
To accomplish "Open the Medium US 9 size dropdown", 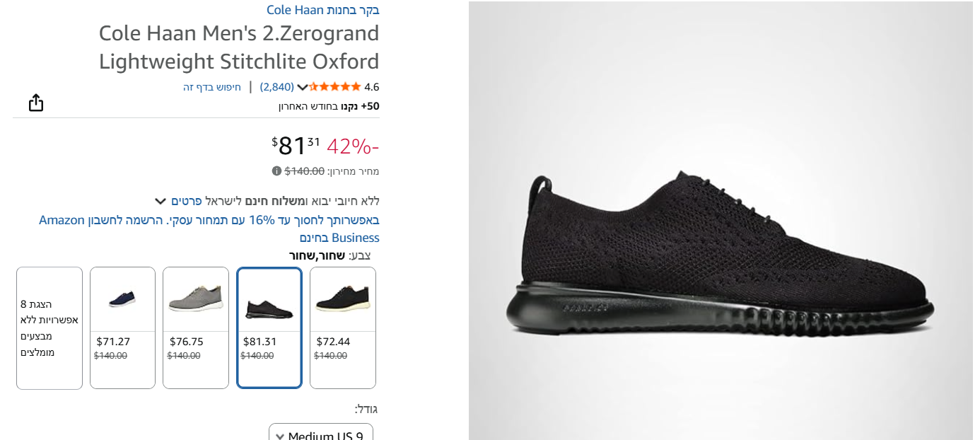I will [321, 433].
